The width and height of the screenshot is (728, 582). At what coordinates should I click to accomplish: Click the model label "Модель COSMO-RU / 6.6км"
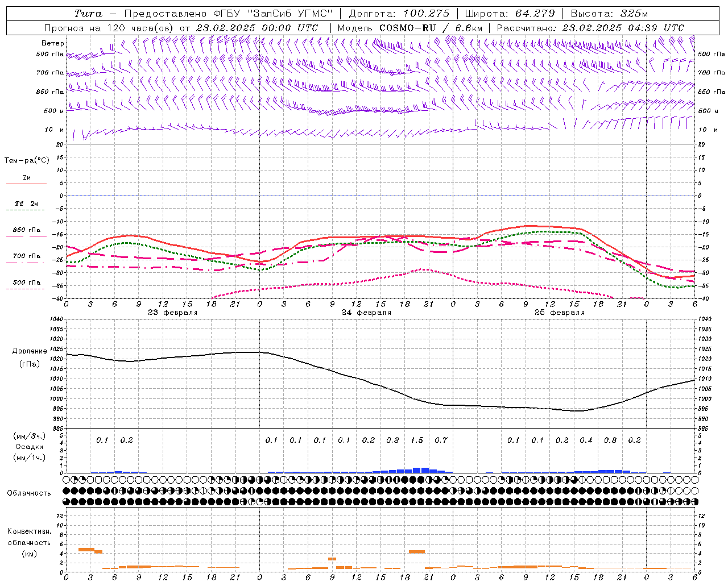pos(409,28)
